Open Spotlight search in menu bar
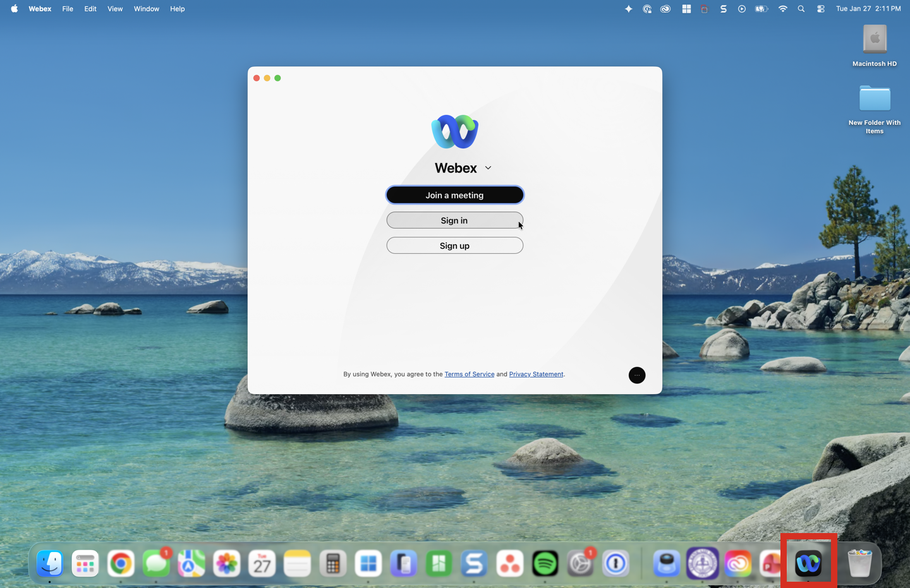The width and height of the screenshot is (910, 588). [x=801, y=9]
